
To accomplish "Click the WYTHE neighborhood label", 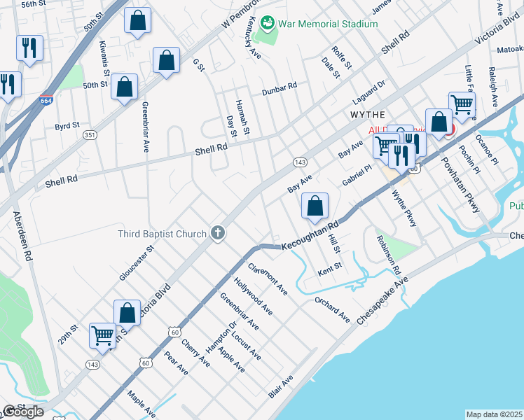I will point(368,115).
